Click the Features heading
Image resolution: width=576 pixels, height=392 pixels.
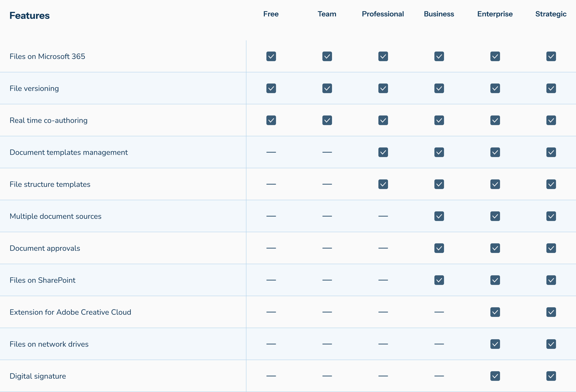[x=30, y=16]
